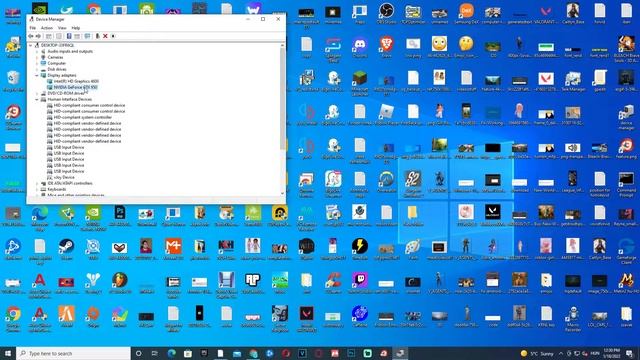Select the vJoy Device entry
Image resolution: width=640 pixels, height=360 pixels.
(64, 178)
